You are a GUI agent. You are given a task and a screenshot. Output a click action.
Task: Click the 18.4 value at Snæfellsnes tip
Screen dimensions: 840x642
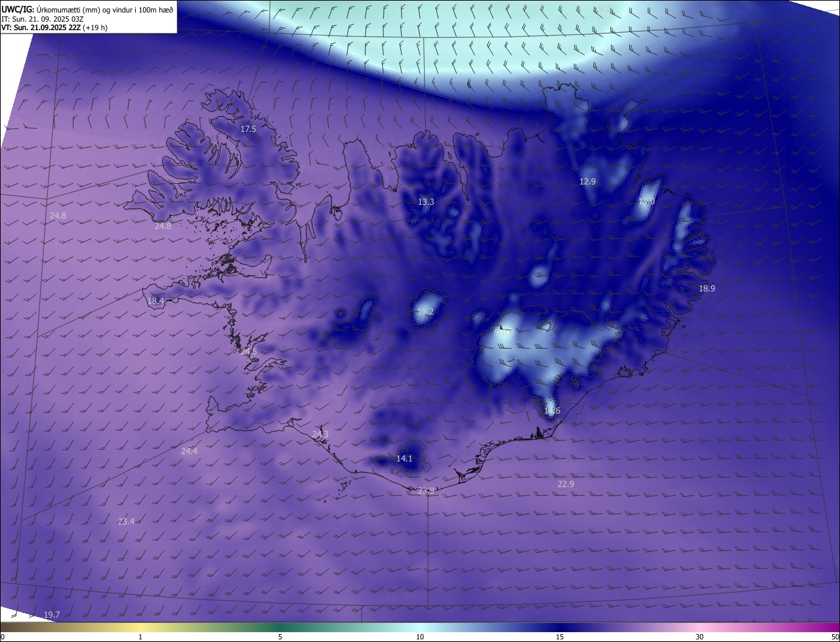pyautogui.click(x=156, y=301)
